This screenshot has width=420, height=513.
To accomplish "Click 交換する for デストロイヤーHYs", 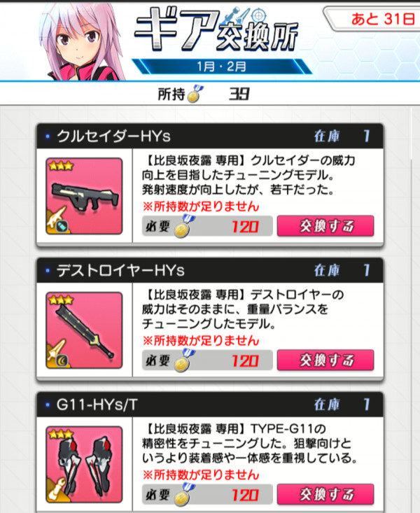I will (325, 360).
